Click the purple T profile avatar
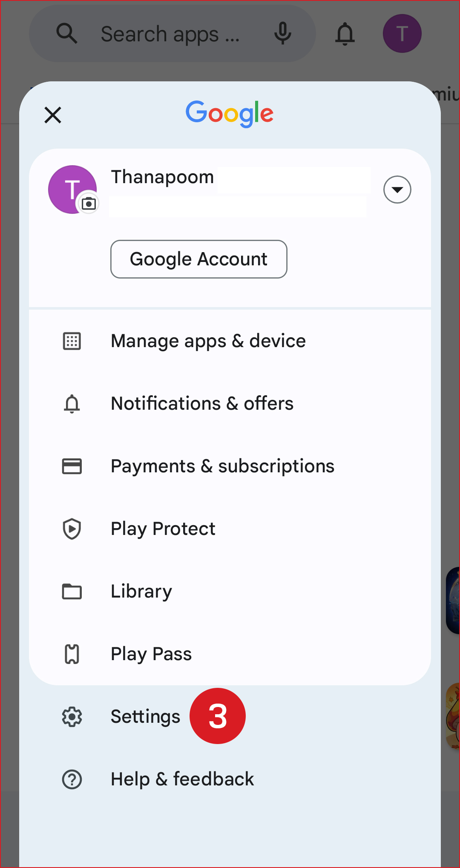Screen dimensions: 460x868 click(402, 34)
